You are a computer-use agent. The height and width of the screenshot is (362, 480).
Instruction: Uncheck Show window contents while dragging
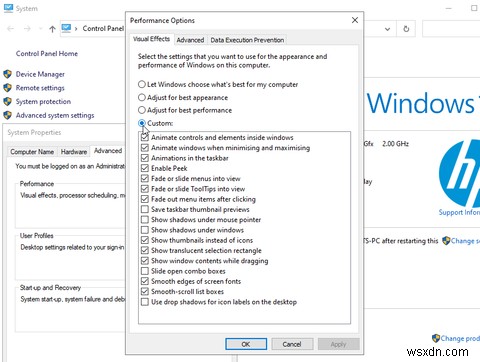point(145,261)
